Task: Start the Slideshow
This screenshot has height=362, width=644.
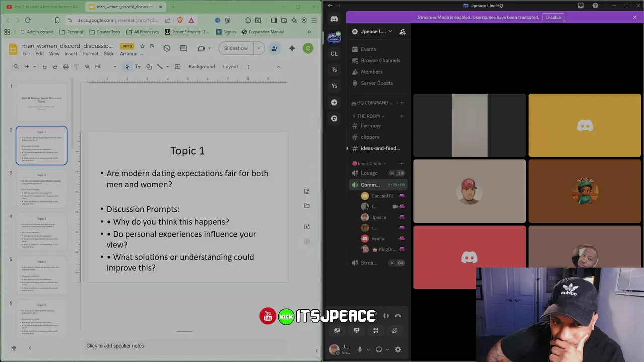Action: [236, 48]
